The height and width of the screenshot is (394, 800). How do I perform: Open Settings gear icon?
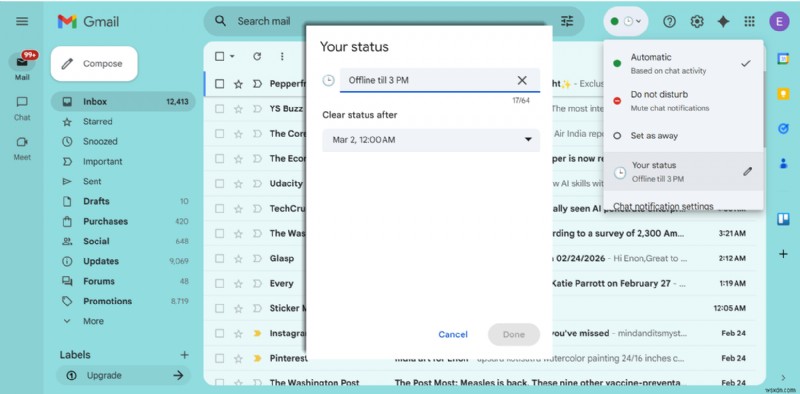697,21
